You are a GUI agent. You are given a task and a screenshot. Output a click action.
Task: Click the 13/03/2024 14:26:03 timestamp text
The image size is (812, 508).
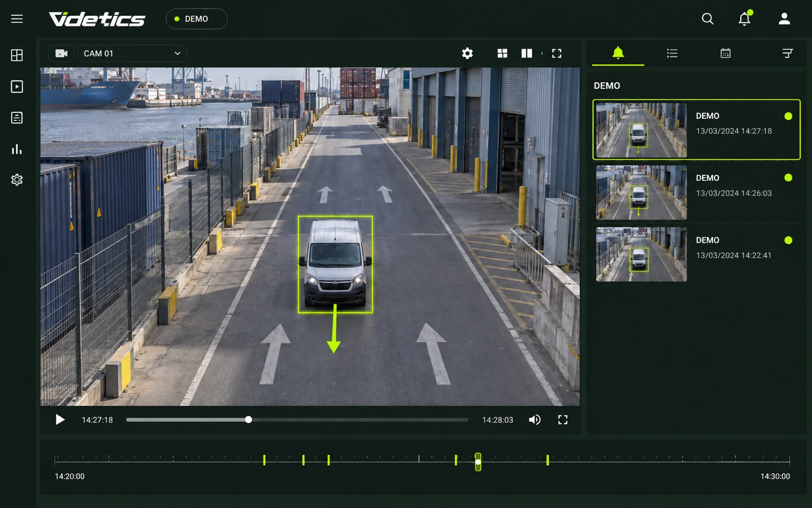(x=734, y=193)
